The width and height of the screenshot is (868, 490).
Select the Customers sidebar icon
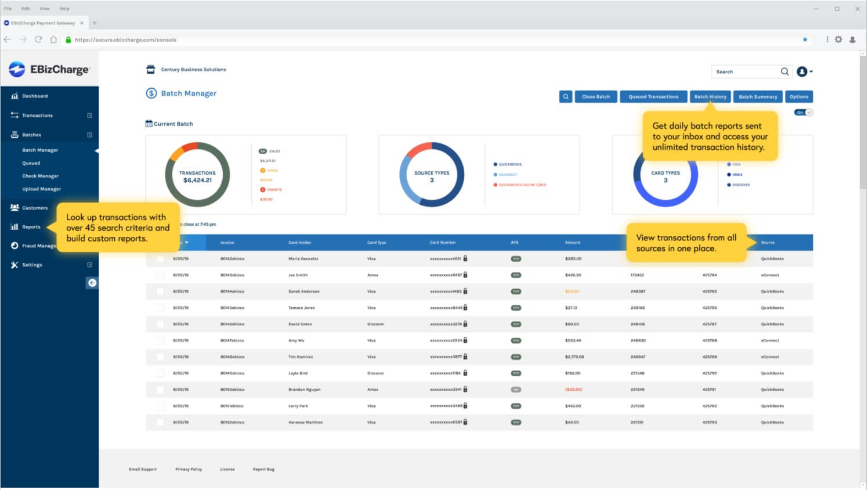(x=14, y=207)
